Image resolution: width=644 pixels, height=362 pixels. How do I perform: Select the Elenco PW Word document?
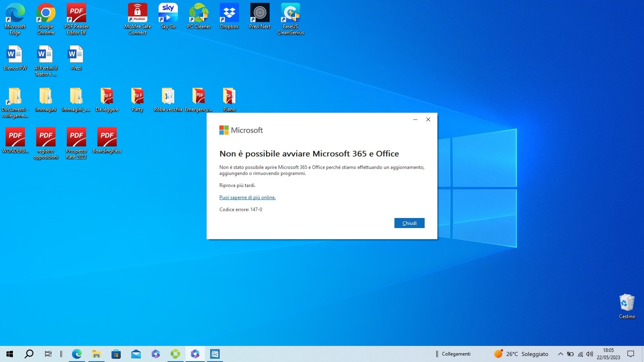15,58
